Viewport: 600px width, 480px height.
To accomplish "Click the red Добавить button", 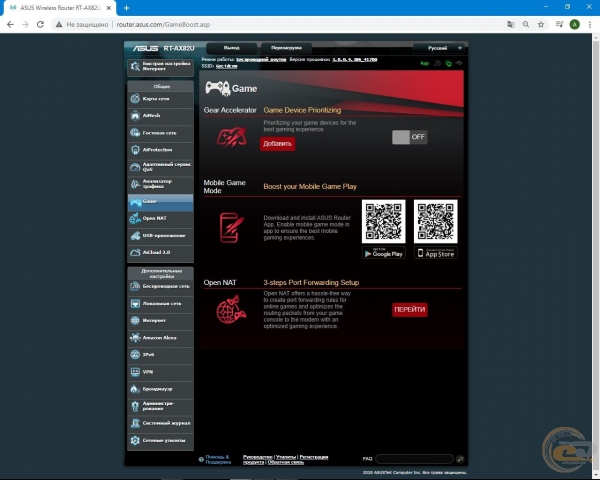I will tap(277, 144).
